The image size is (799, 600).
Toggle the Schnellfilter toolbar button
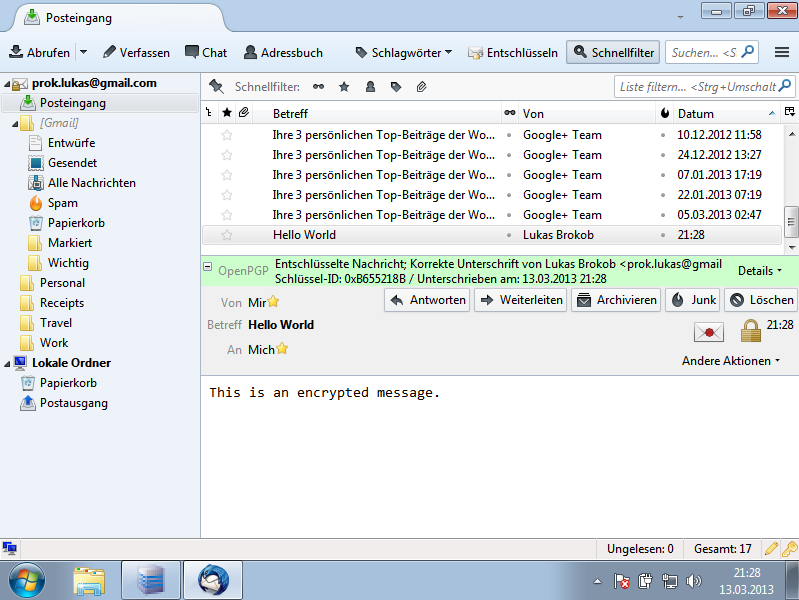(613, 53)
